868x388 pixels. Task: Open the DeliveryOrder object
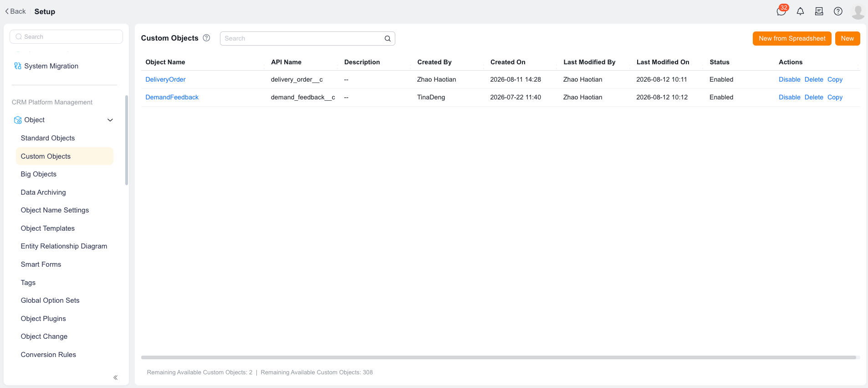(165, 79)
